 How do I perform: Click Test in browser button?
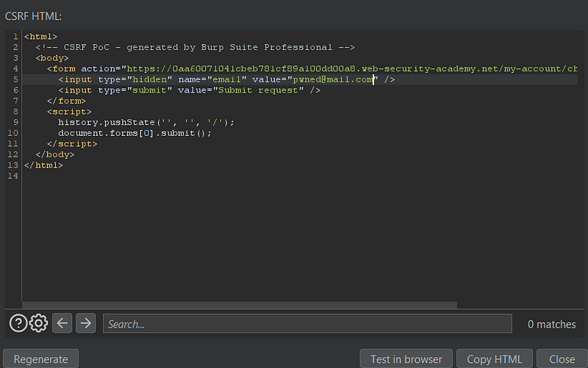pos(406,359)
